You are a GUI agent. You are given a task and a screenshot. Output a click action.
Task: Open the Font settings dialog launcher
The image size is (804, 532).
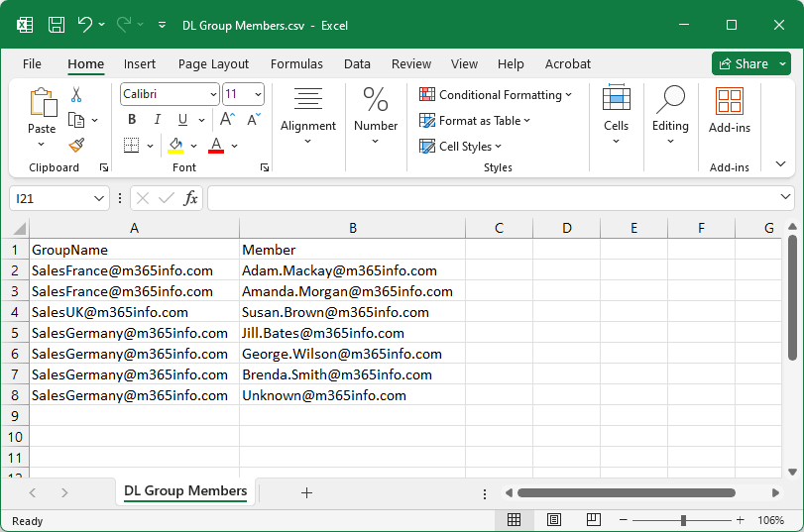265,167
